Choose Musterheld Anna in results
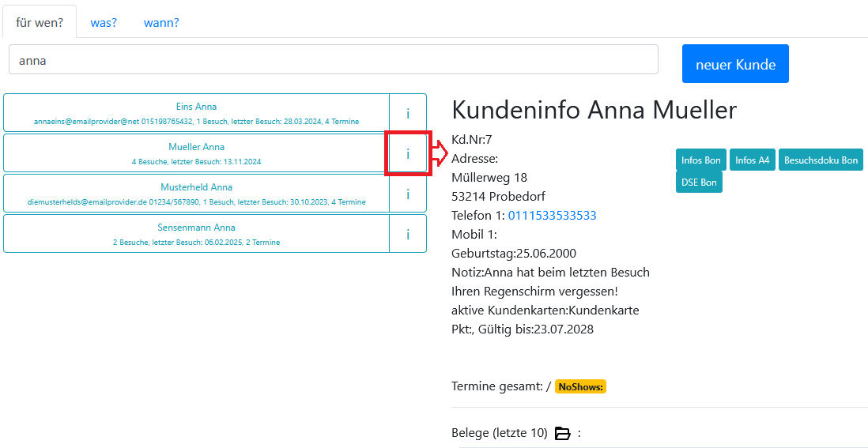 pos(196,194)
